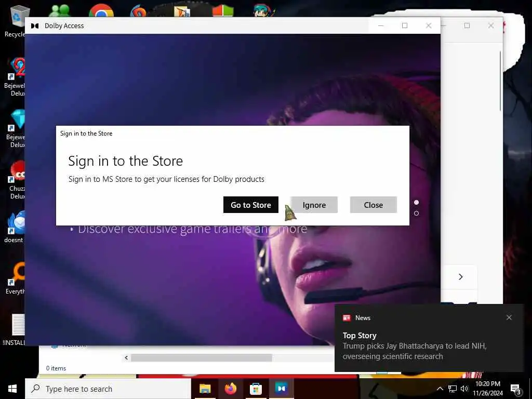
Task: Open the Windows Start menu
Action: coord(12,389)
